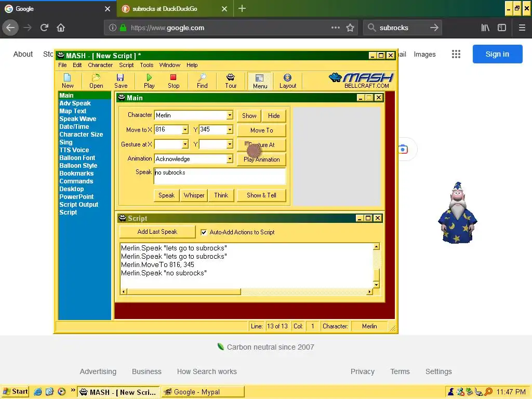Open the page actions three-dot menu
This screenshot has height=399, width=532.
[335, 28]
